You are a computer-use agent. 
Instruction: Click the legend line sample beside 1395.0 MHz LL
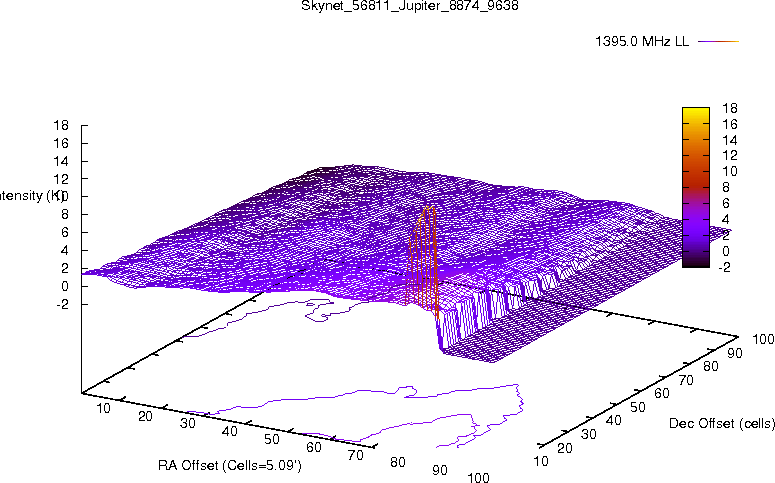tap(718, 42)
